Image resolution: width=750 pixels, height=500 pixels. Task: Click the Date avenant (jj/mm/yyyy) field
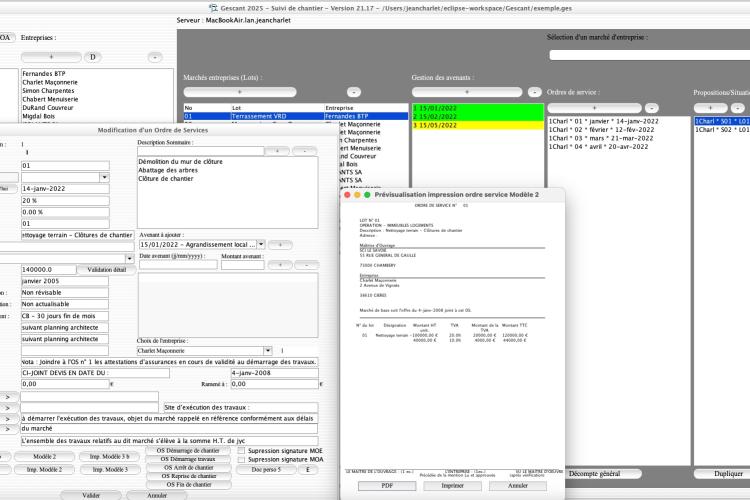point(178,265)
